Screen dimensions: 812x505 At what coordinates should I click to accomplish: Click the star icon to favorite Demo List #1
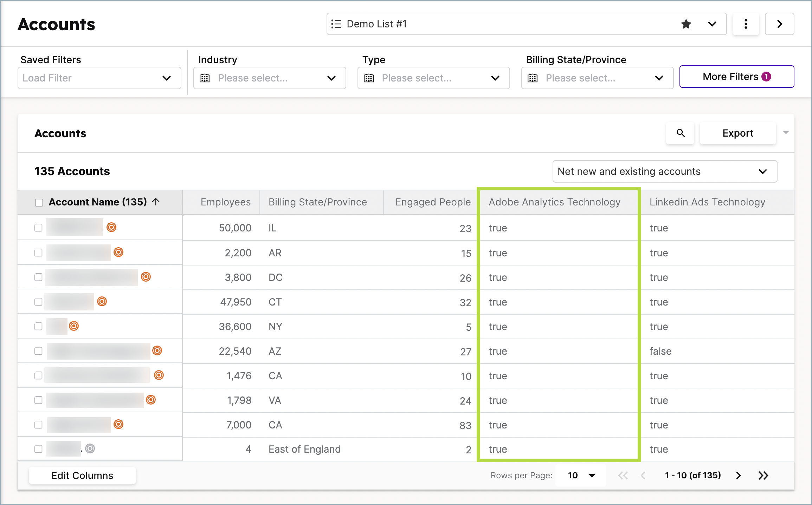tap(686, 24)
